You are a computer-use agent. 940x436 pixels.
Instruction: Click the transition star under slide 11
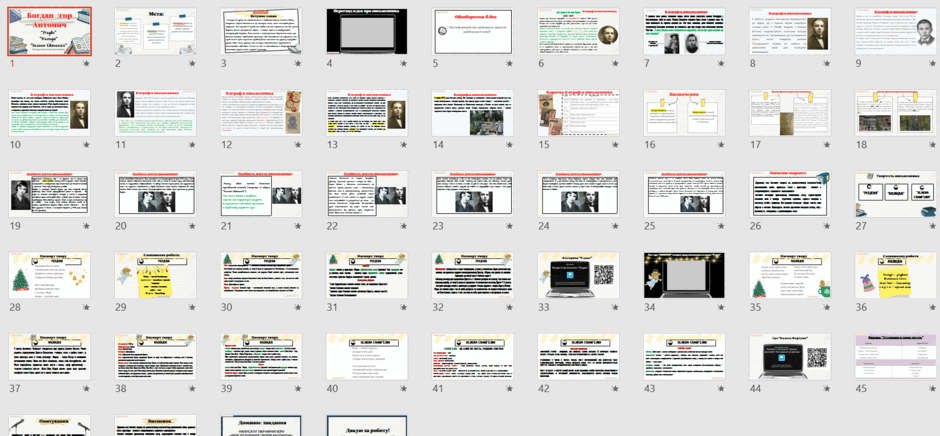[x=192, y=145]
